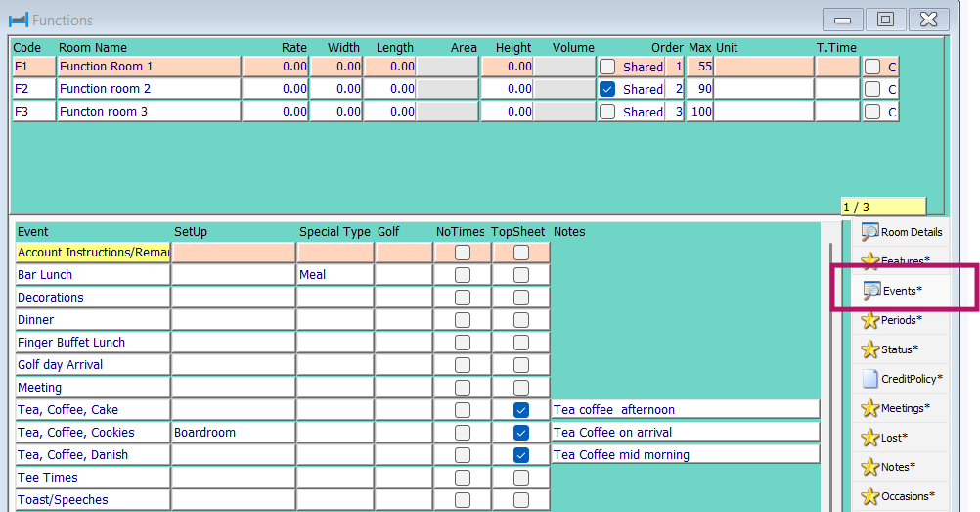The height and width of the screenshot is (512, 980).
Task: Click the Notes star icon
Action: 870,467
